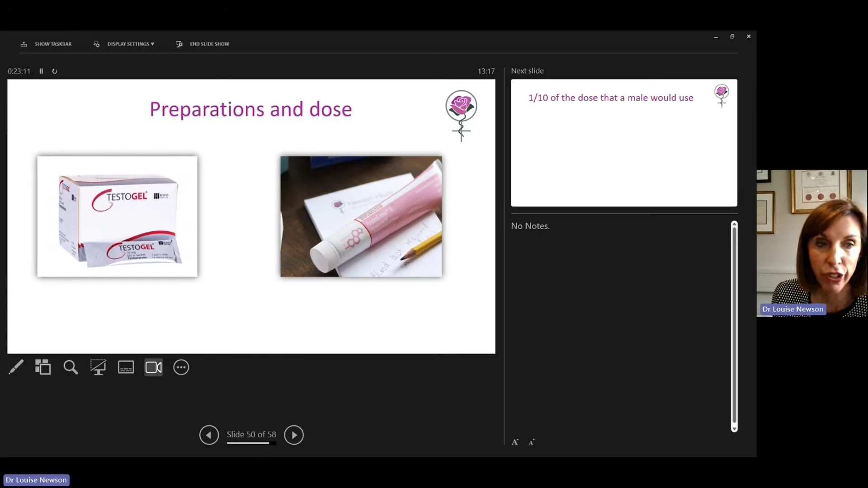Click the subtitles/captions toggle icon
The height and width of the screenshot is (488, 868).
pyautogui.click(x=126, y=367)
